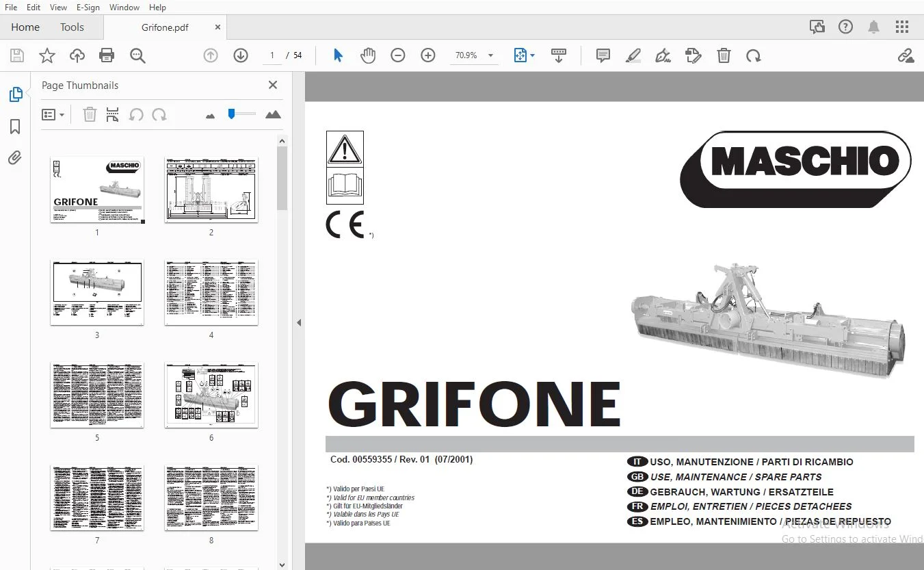The image size is (924, 570).
Task: Click the GRIFONE title text on the page
Action: [x=475, y=404]
